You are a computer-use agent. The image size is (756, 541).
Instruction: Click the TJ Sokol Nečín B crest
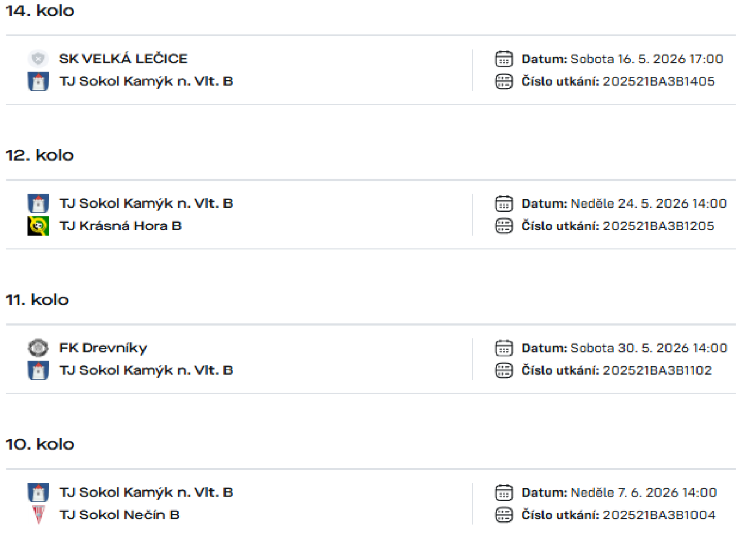click(x=38, y=515)
